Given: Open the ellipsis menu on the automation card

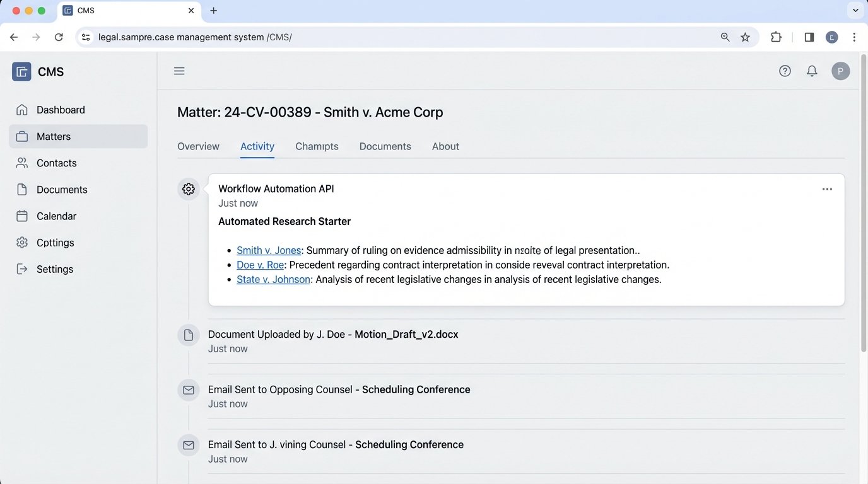Looking at the screenshot, I should click(x=827, y=188).
